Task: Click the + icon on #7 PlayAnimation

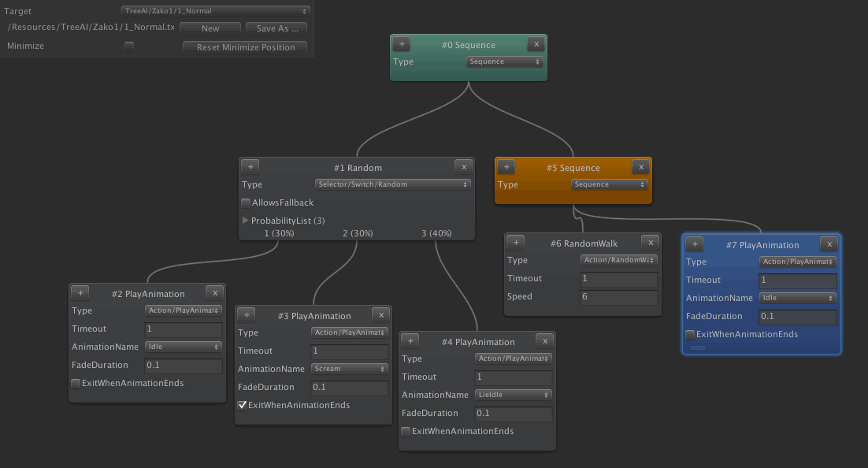Action: (694, 244)
